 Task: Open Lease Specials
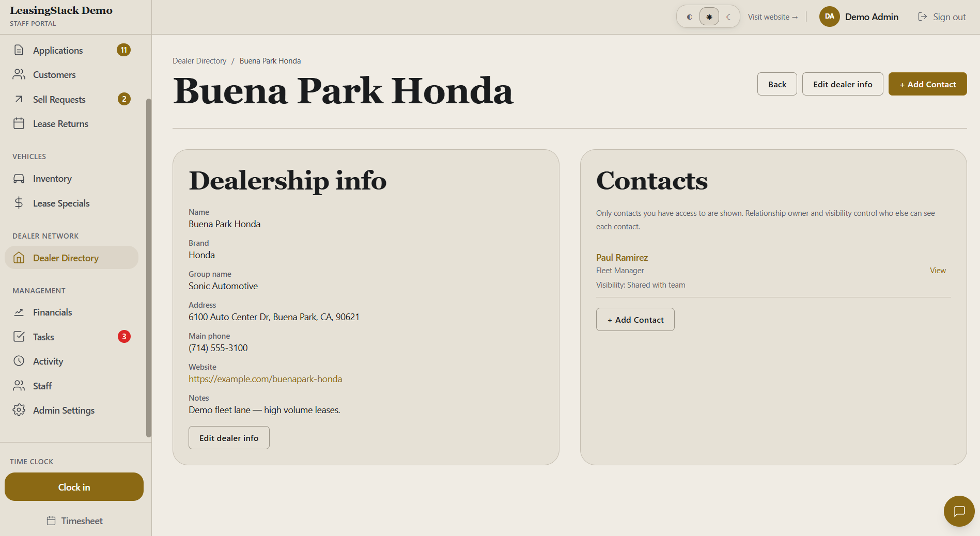[x=72, y=203]
